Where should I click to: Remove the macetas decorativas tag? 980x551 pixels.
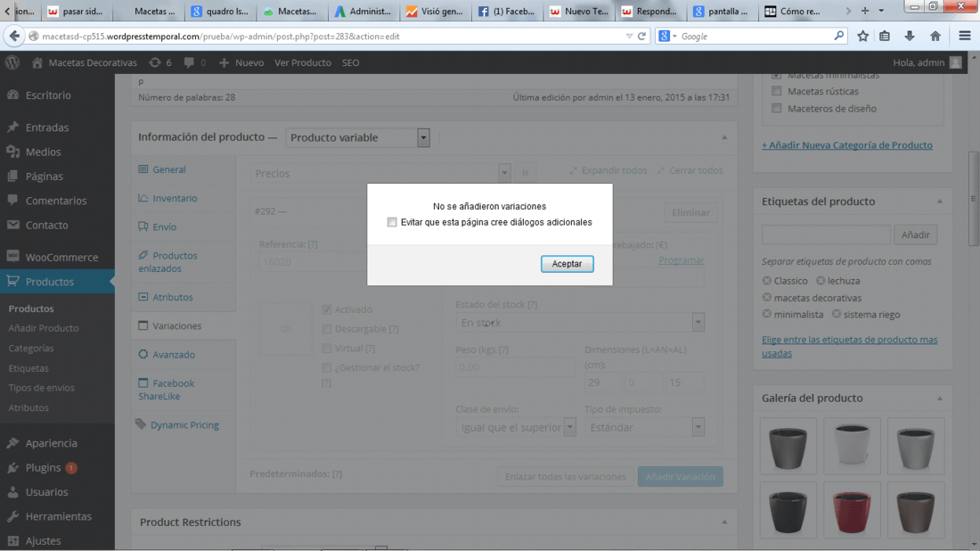click(x=767, y=298)
